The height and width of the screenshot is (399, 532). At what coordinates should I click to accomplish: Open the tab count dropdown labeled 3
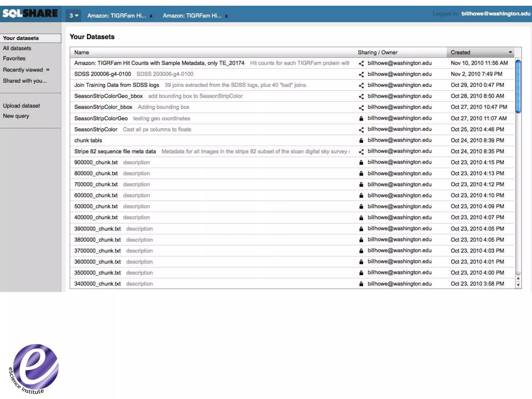[x=74, y=16]
